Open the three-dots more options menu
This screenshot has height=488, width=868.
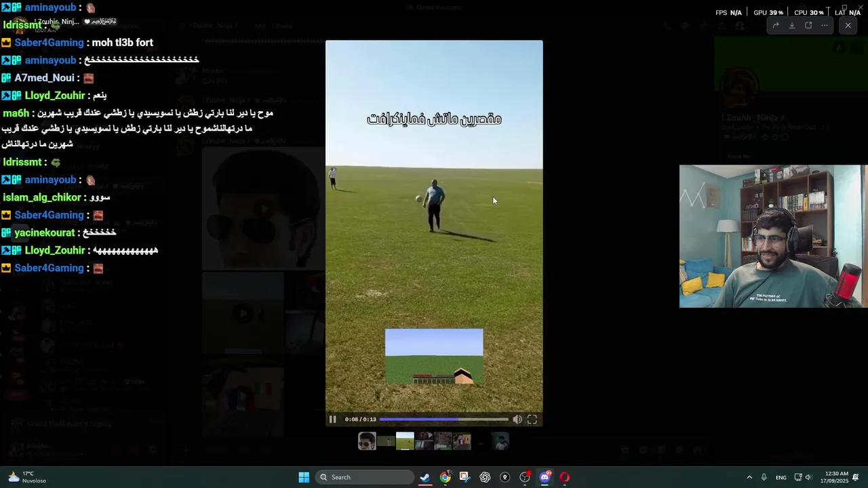pyautogui.click(x=825, y=25)
